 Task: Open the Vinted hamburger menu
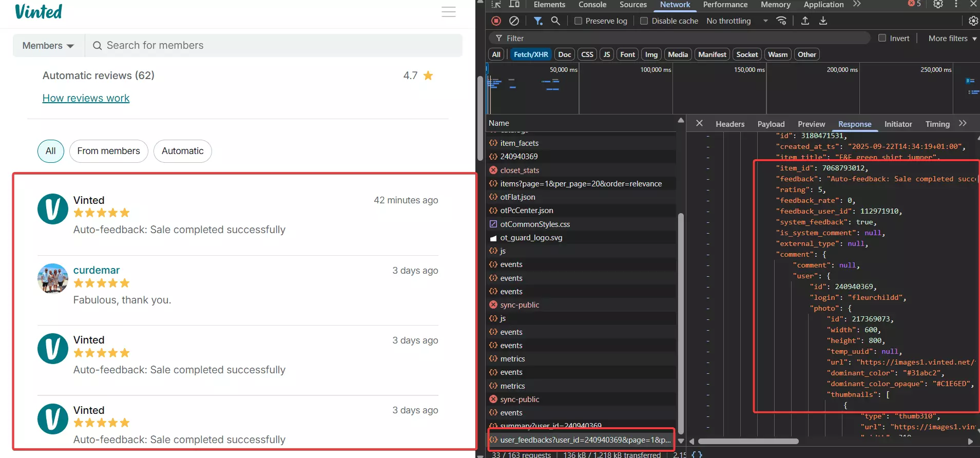(x=449, y=12)
